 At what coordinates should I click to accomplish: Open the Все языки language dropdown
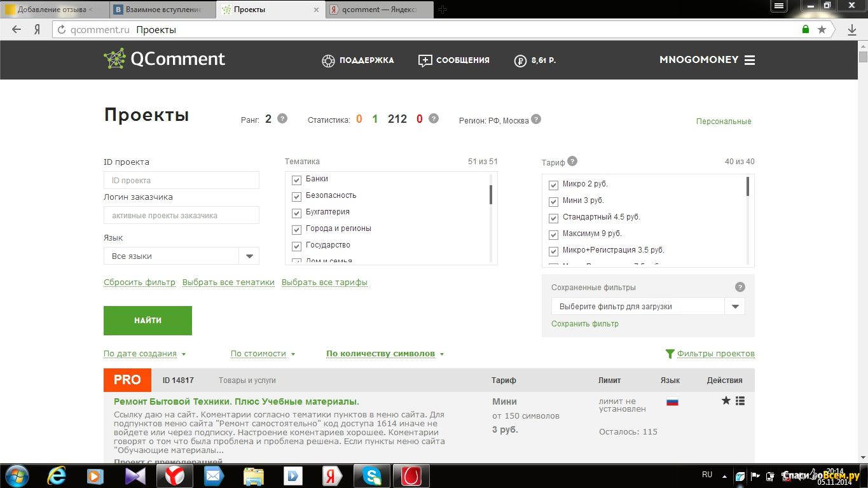click(181, 256)
